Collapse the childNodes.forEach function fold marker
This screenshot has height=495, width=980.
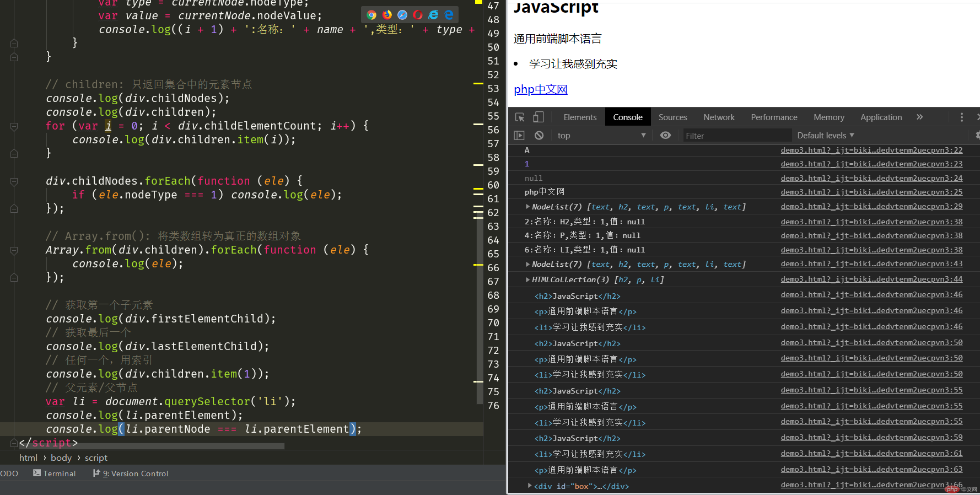pyautogui.click(x=14, y=181)
